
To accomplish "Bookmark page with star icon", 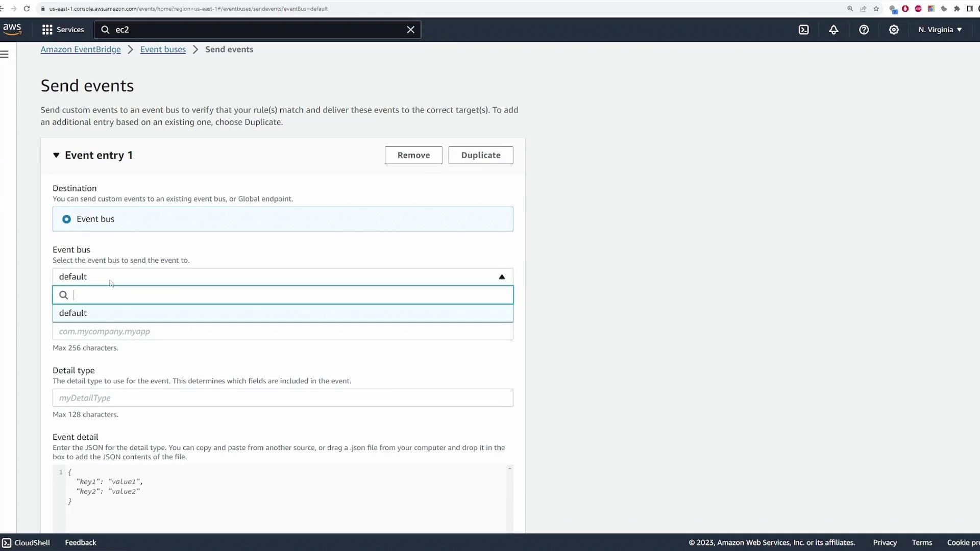I will pos(876,9).
